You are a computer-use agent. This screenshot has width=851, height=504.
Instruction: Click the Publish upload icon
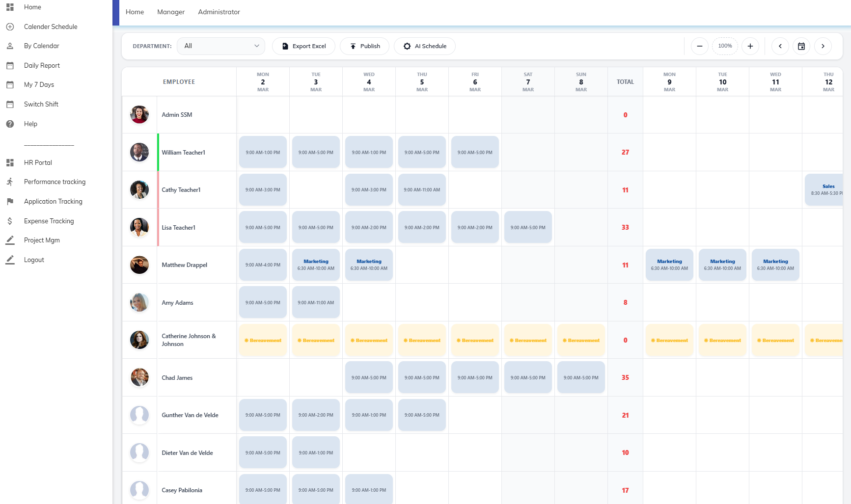point(353,46)
